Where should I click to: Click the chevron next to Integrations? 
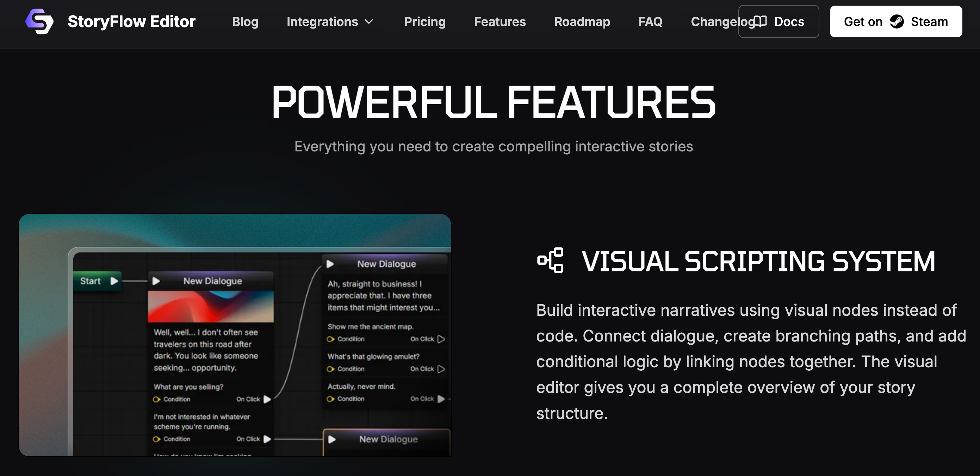[368, 22]
